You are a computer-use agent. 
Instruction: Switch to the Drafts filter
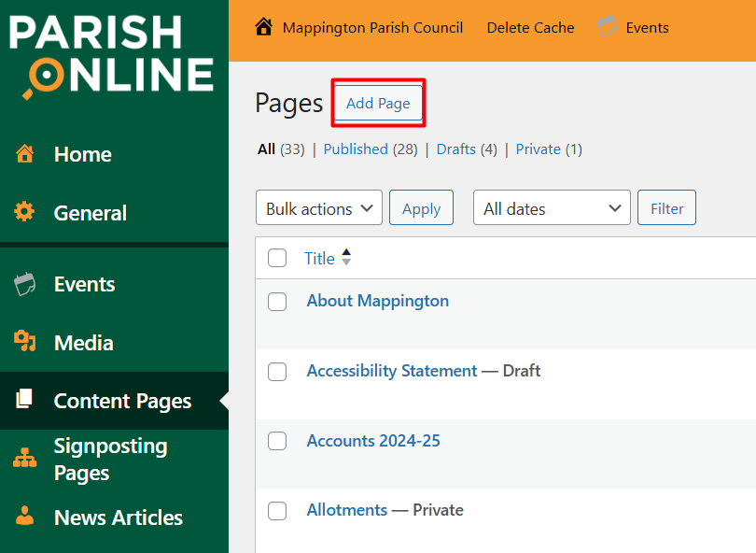pyautogui.click(x=455, y=149)
